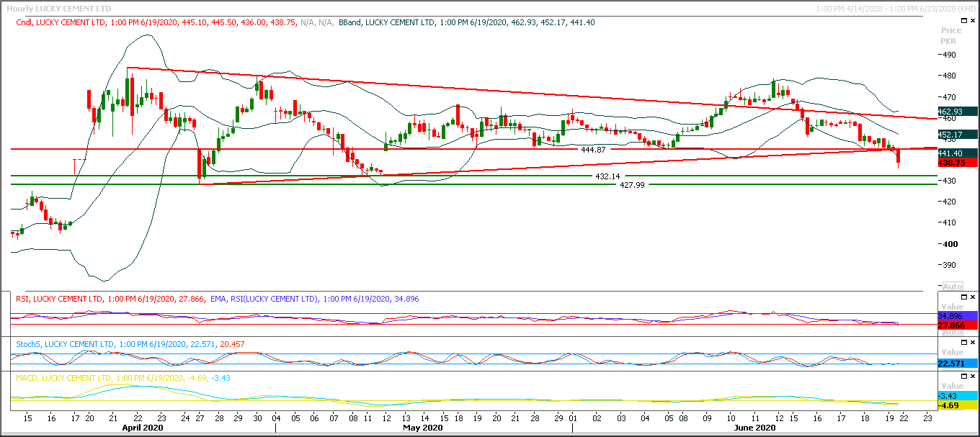The image size is (980, 437).
Task: Maximize the RSI indicator pane
Action: coord(963,297)
